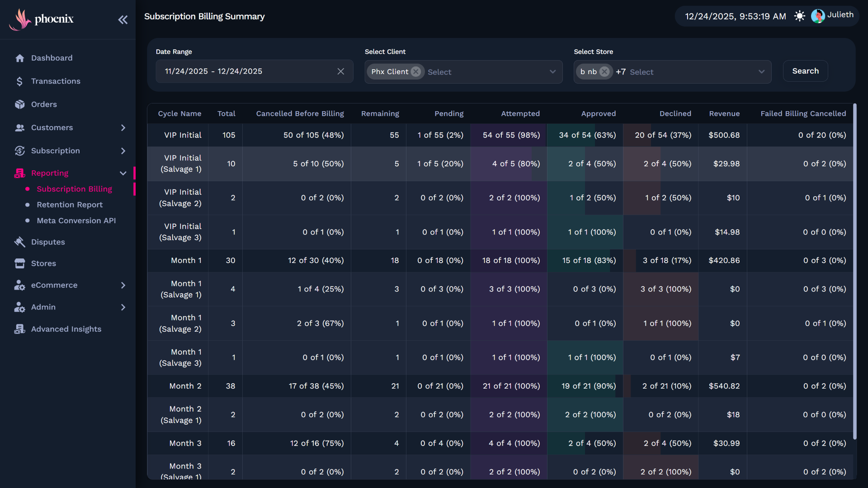Click the Advanced Insights icon
The height and width of the screenshot is (488, 868).
(19, 329)
